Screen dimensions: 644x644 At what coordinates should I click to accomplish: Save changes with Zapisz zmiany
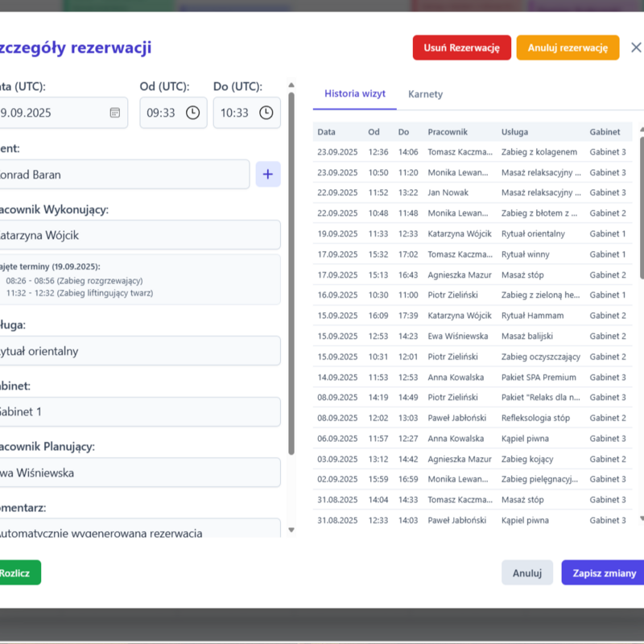point(604,573)
